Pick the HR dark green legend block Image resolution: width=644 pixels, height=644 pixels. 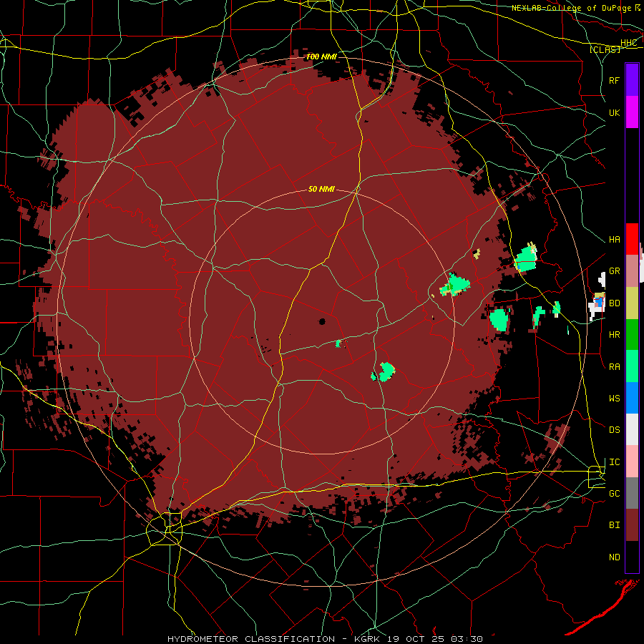632,334
